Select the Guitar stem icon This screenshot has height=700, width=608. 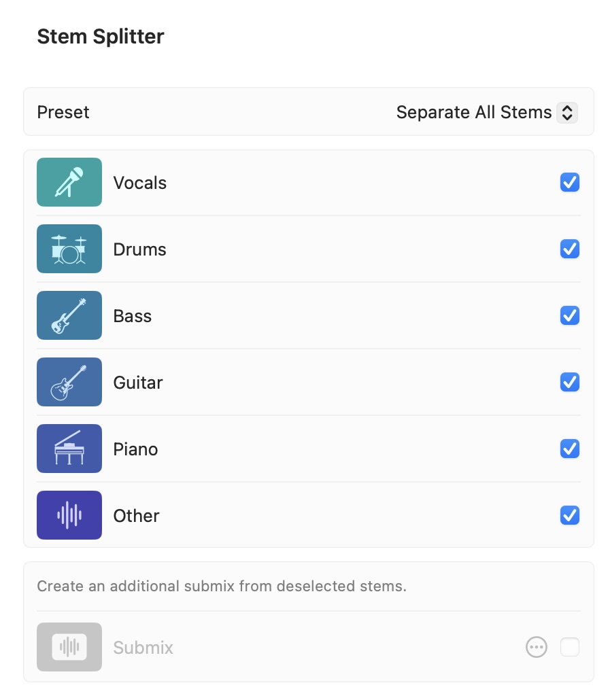69,382
